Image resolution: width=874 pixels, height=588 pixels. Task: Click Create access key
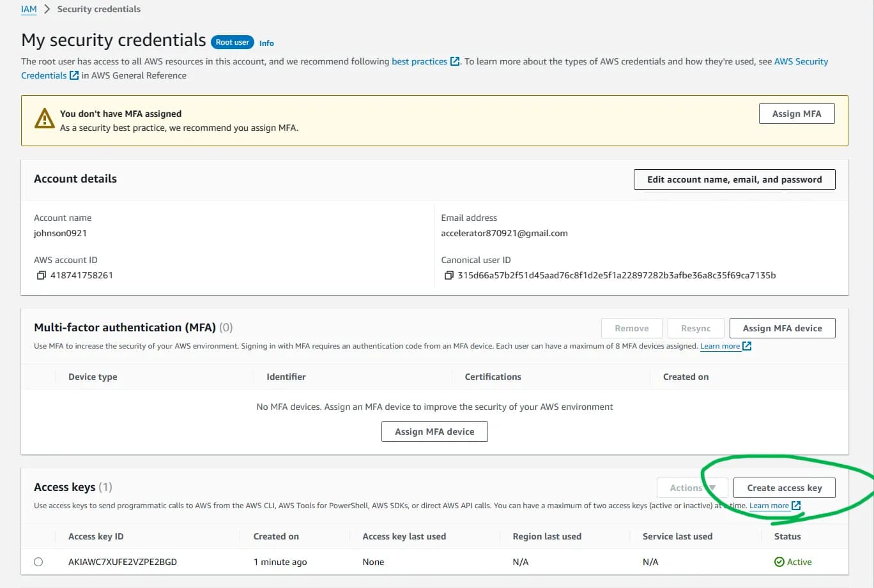point(785,487)
